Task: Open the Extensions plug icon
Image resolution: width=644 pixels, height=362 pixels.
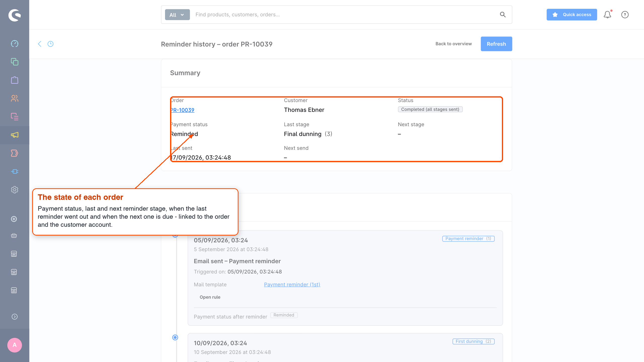Action: tap(15, 171)
